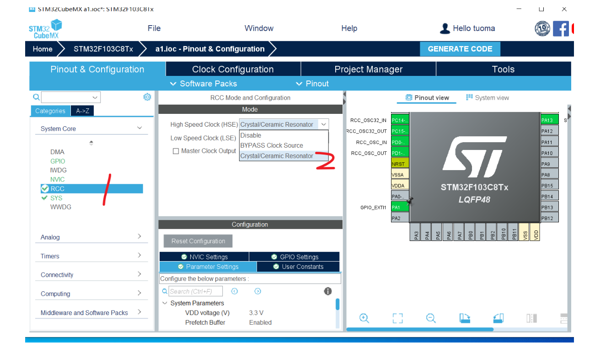The height and width of the screenshot is (364, 595).
Task: Open the Pinout dropdown menu
Action: point(312,84)
